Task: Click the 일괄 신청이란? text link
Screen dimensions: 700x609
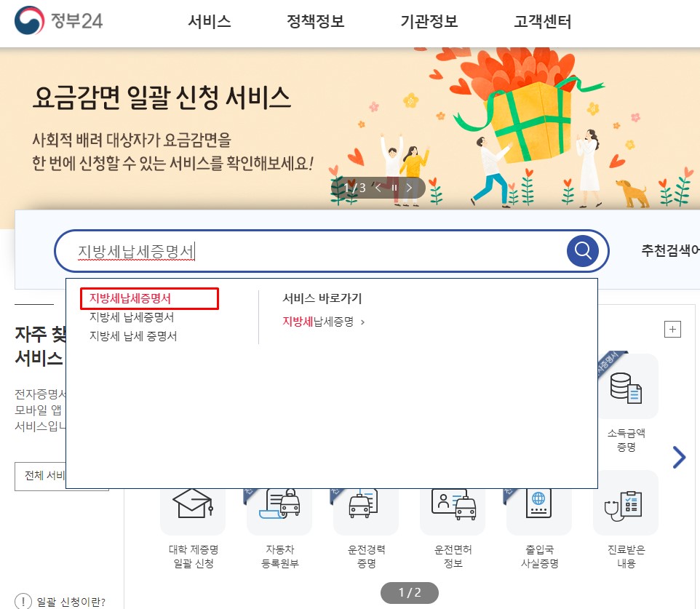Action: pos(71,602)
